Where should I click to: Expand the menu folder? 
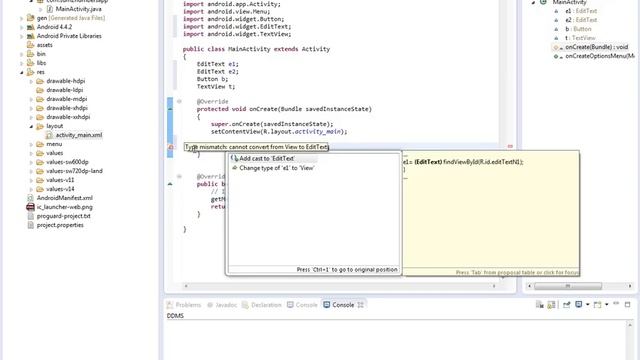pos(31,144)
